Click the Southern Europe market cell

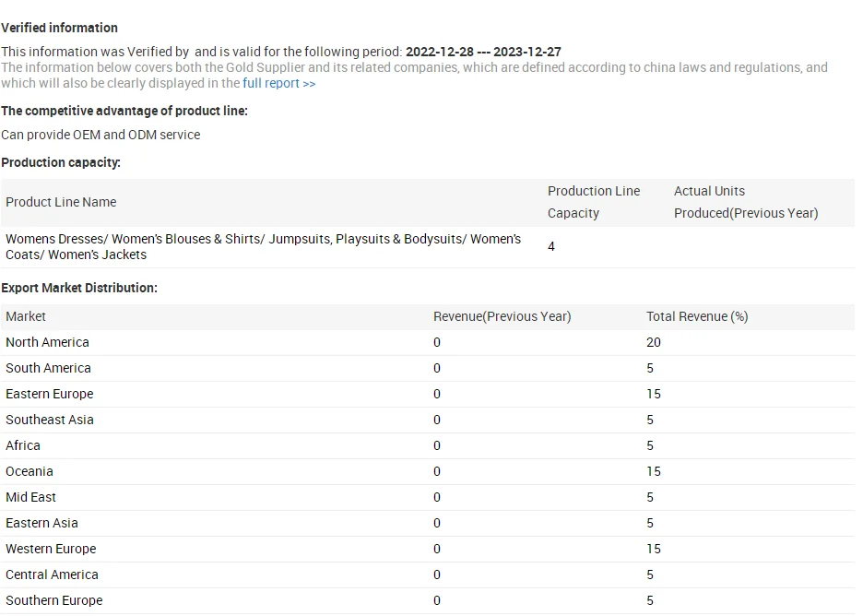point(54,600)
